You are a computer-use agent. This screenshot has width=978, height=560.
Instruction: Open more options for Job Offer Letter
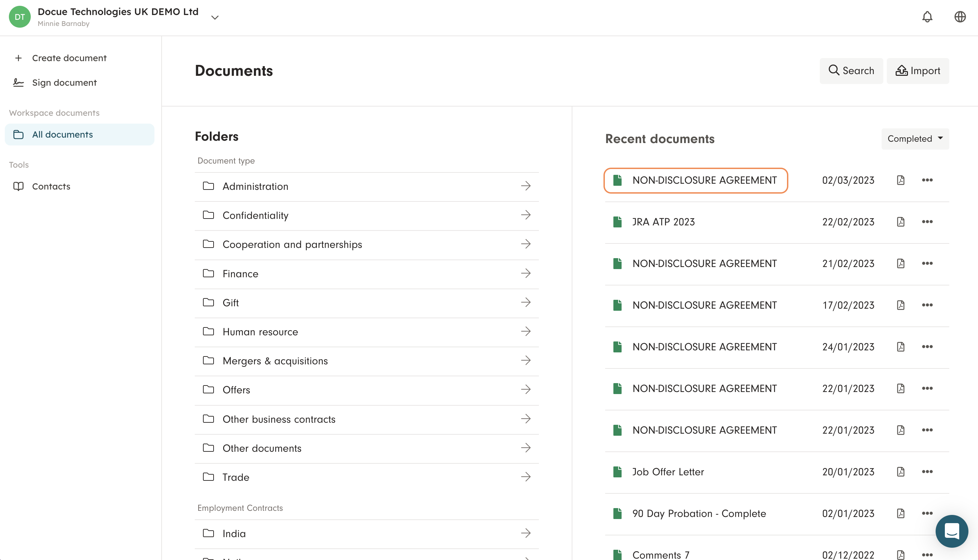927,472
